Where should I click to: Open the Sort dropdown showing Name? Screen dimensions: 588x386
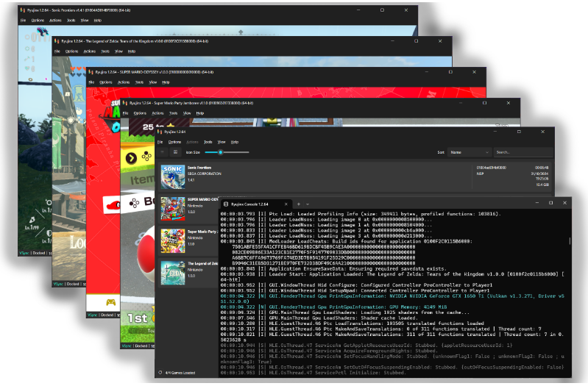[x=470, y=152]
